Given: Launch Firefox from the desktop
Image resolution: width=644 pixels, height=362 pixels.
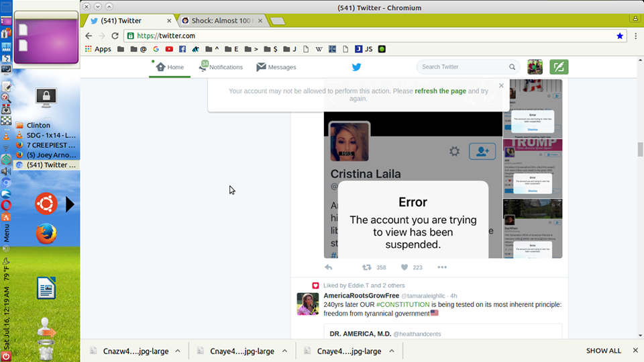Looking at the screenshot, I should [46, 233].
